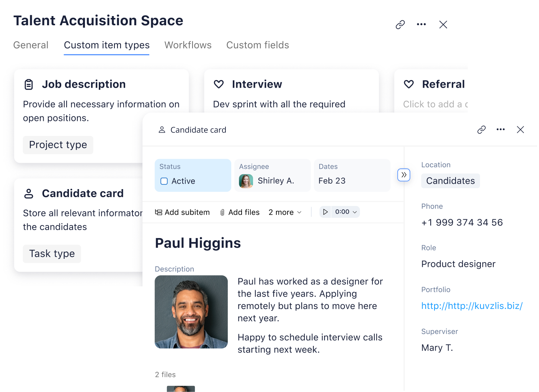Open more options for Talent Acquisition Space
Image resolution: width=539 pixels, height=392 pixels.
click(421, 24)
